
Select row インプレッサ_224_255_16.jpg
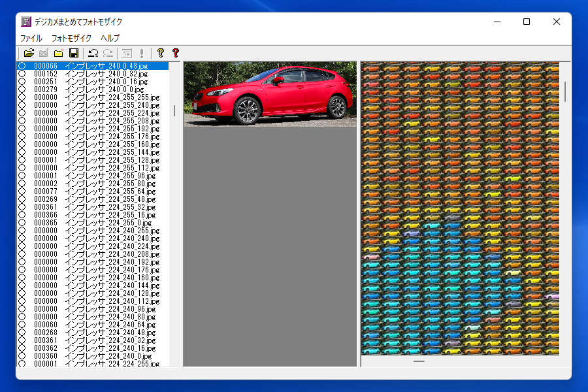point(93,215)
